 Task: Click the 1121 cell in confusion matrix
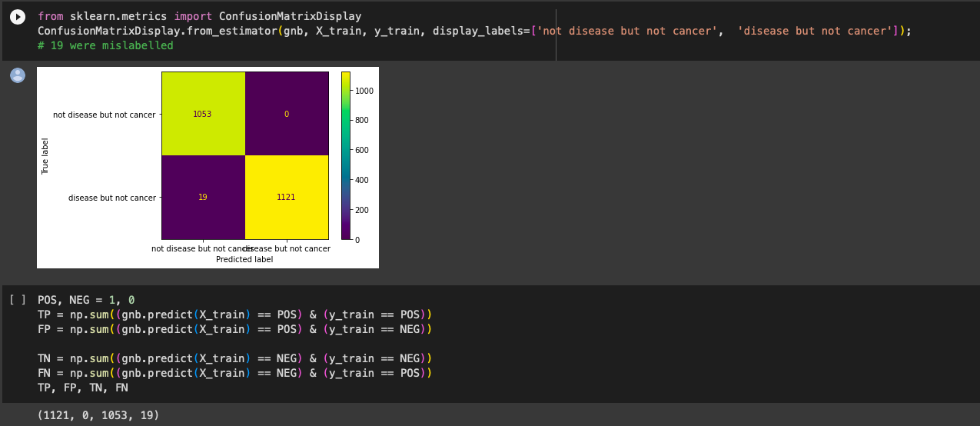pos(286,198)
